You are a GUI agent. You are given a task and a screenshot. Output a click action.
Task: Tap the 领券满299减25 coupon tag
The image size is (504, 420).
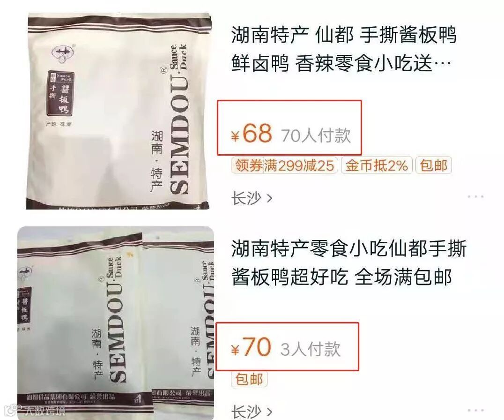coord(284,165)
